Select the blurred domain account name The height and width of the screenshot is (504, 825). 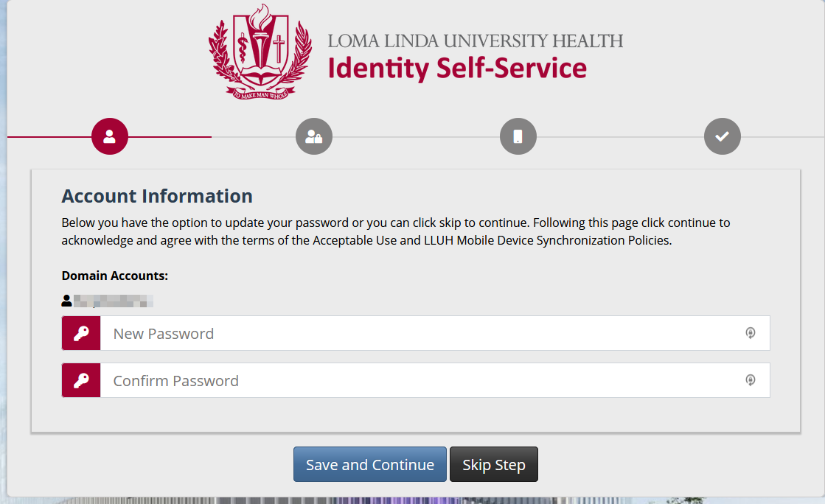pyautogui.click(x=113, y=301)
